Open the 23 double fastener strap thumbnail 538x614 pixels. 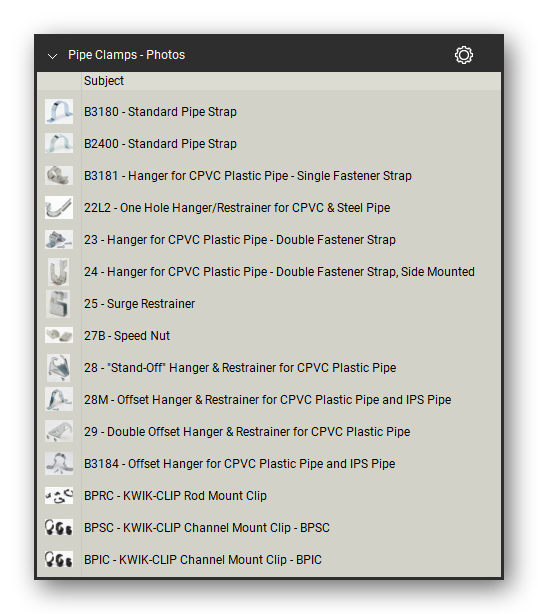[x=59, y=240]
